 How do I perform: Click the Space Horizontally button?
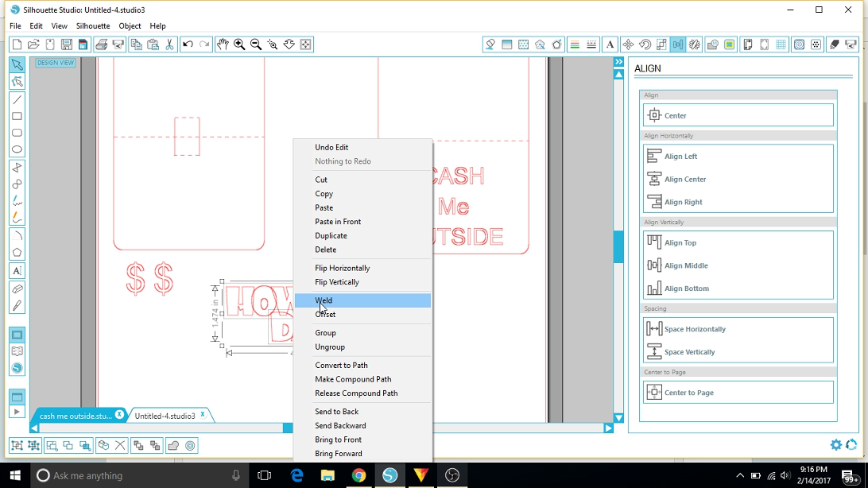click(738, 329)
